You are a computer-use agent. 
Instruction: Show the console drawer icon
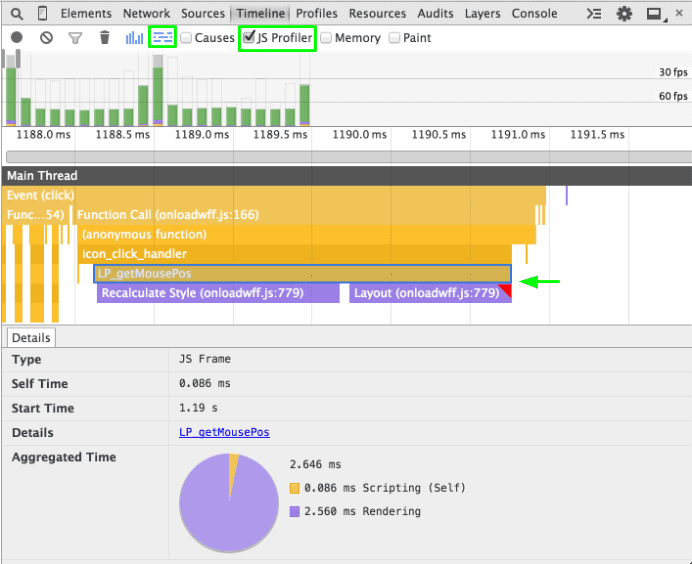(594, 14)
